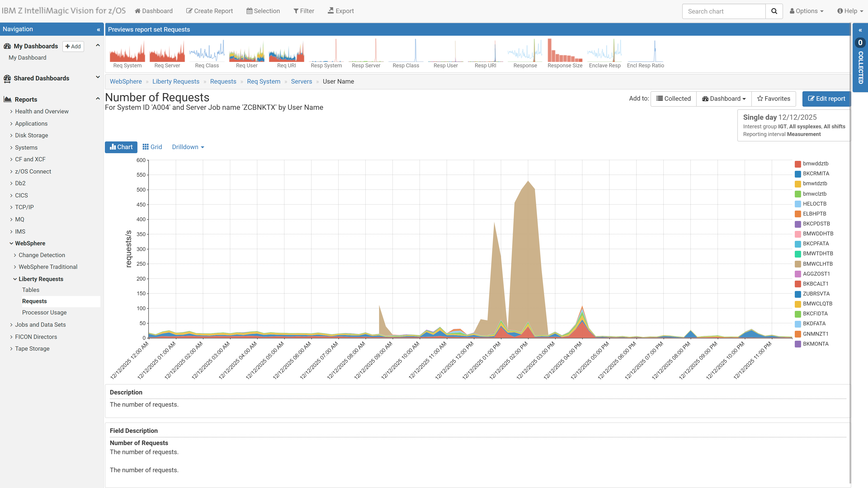Image resolution: width=868 pixels, height=488 pixels.
Task: Collapse the Liberty Requests tree node
Action: click(15, 279)
